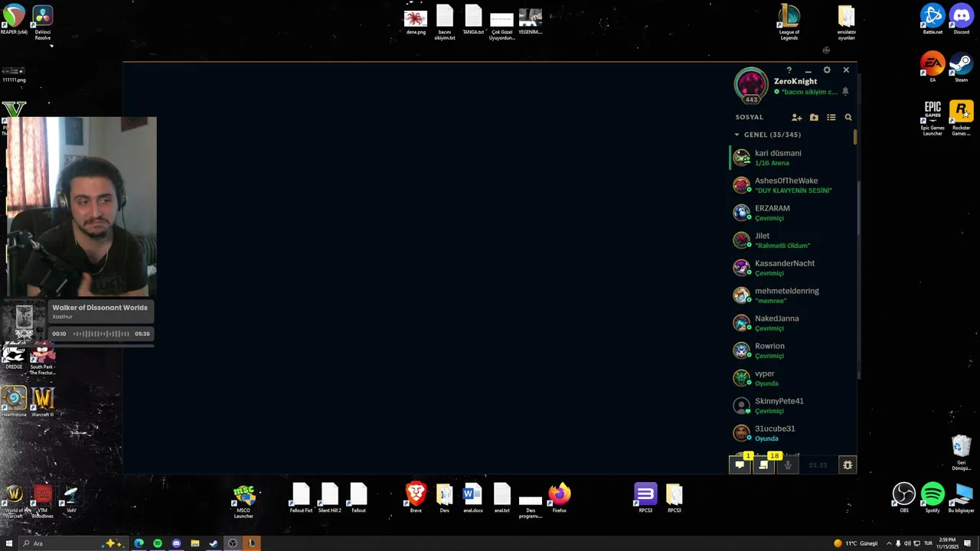Screen dimensions: 980x551
Task: Select friend 31ucube31
Action: pos(791,433)
